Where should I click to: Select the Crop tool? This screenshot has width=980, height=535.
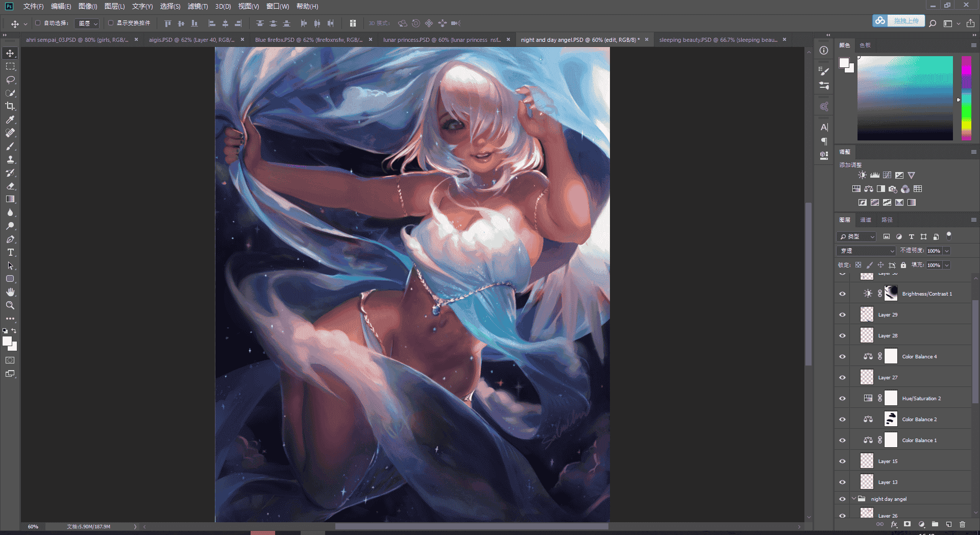(10, 106)
